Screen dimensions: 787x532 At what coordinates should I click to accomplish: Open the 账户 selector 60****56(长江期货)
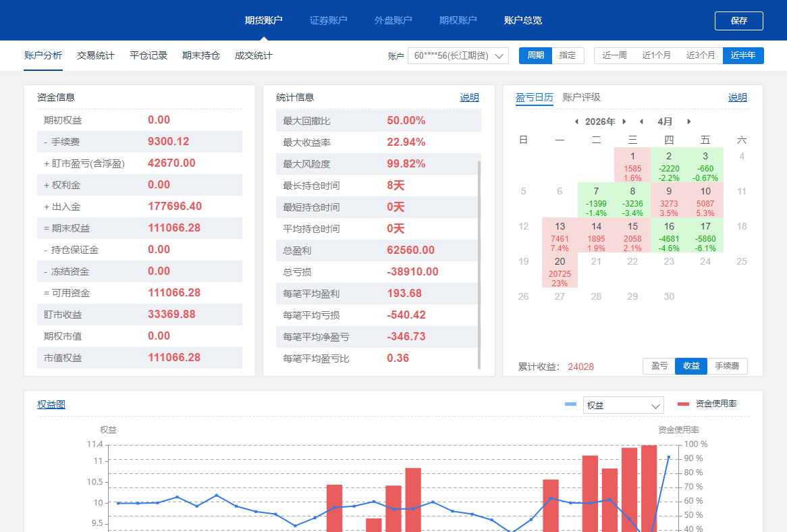click(458, 56)
